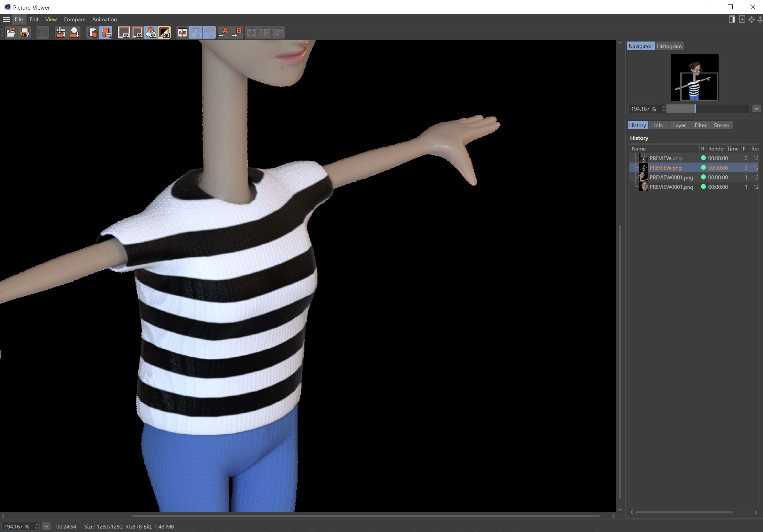Click the History panel horizontal scrollbar
The image size is (763, 532).
pos(683,513)
